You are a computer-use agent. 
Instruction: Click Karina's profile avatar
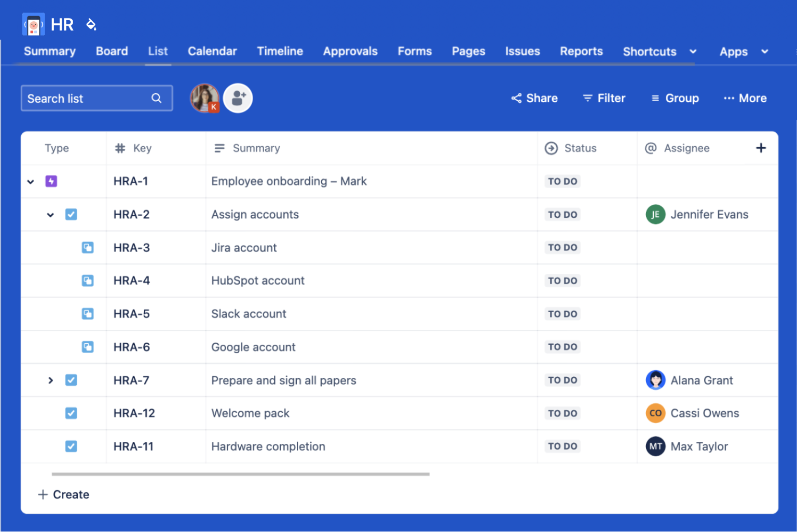204,98
